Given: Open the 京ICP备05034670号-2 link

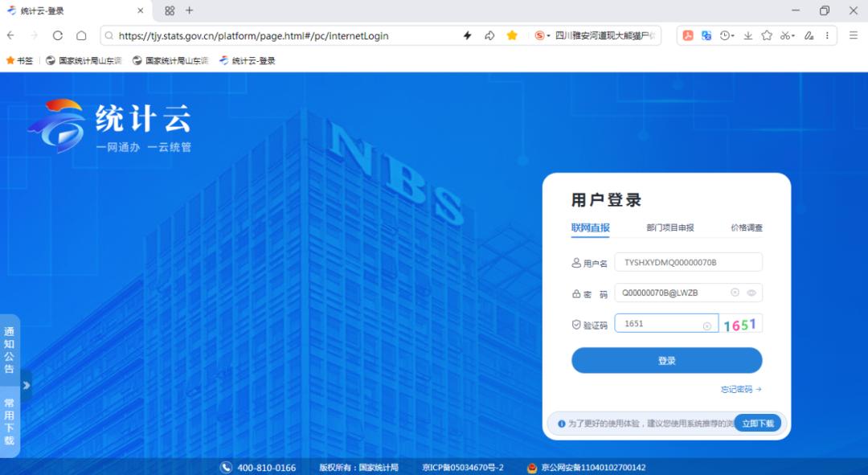Looking at the screenshot, I should [x=463, y=468].
